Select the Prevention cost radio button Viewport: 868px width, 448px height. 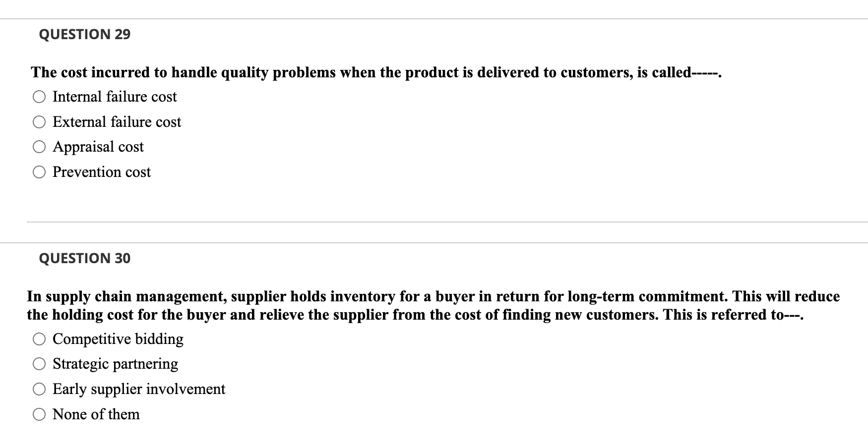point(39,172)
